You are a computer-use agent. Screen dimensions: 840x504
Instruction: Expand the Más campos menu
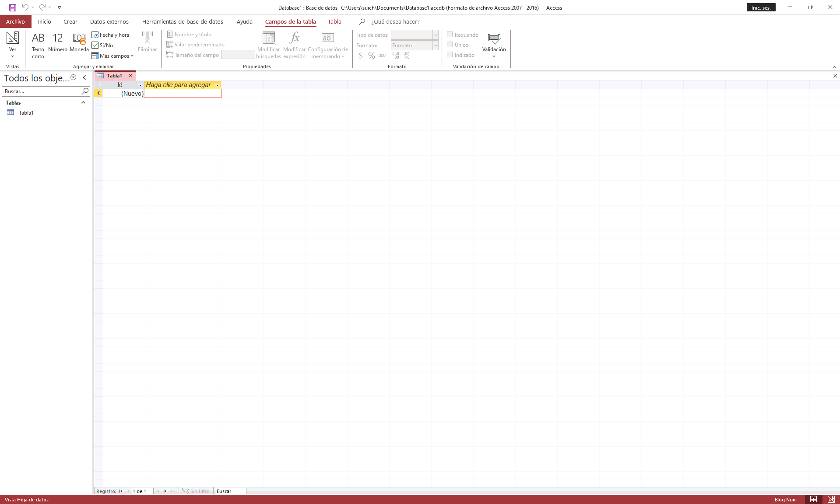(112, 56)
